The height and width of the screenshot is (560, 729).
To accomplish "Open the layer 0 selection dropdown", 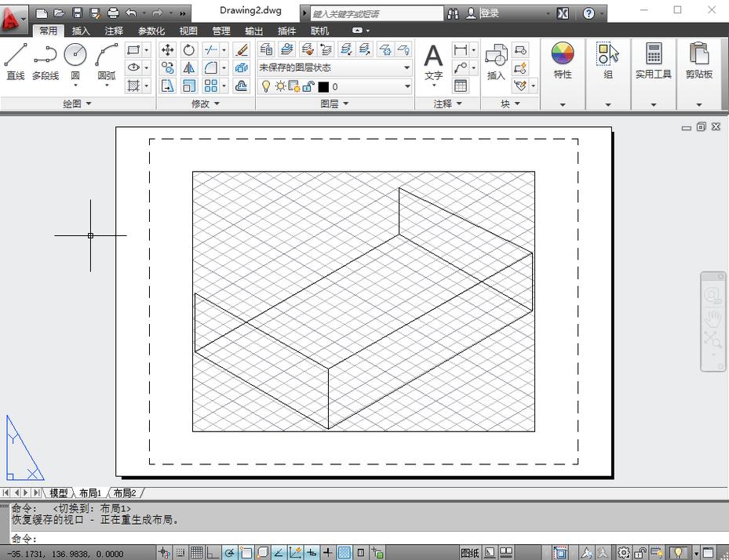I will click(334, 86).
